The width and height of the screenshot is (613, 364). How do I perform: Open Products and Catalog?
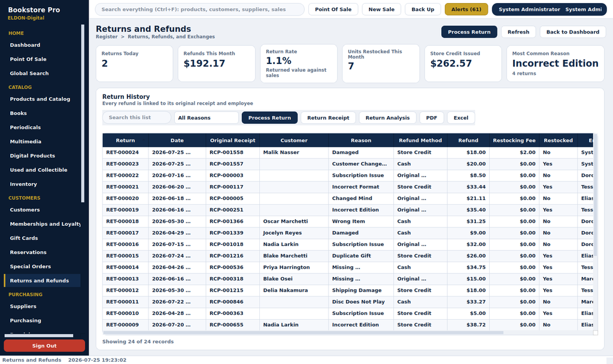point(43,99)
